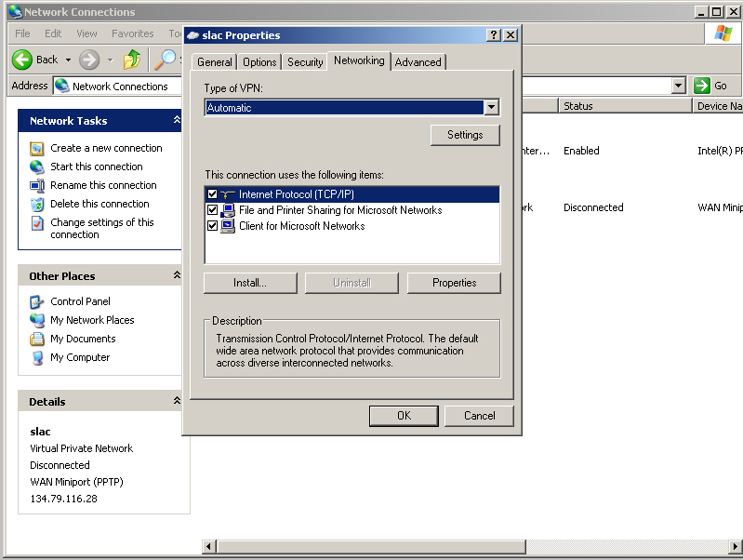This screenshot has height=560, width=743.
Task: Open the Forward button history dropdown arrow
Action: (110, 60)
